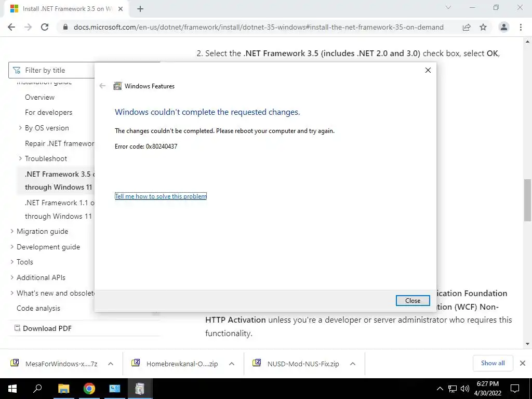Image resolution: width=532 pixels, height=399 pixels.
Task: Click Show all downloads
Action: [x=493, y=363]
